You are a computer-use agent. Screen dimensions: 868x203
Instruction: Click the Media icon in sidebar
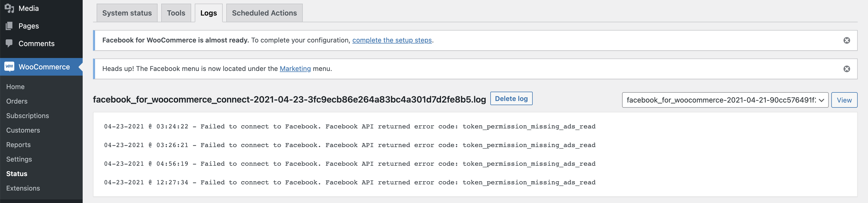coord(9,8)
